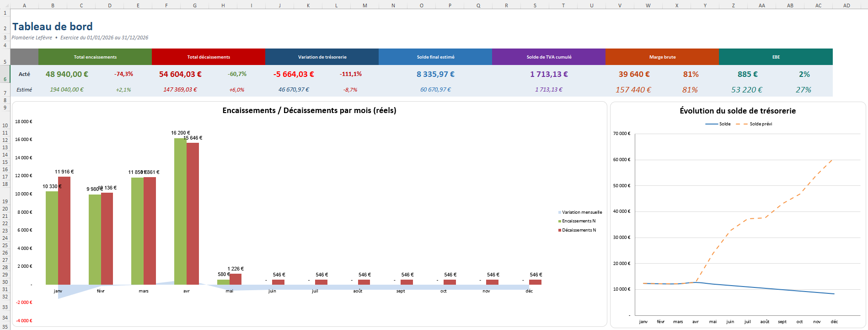868x330 pixels.
Task: Click the 27% estimated EBE rate
Action: [804, 90]
